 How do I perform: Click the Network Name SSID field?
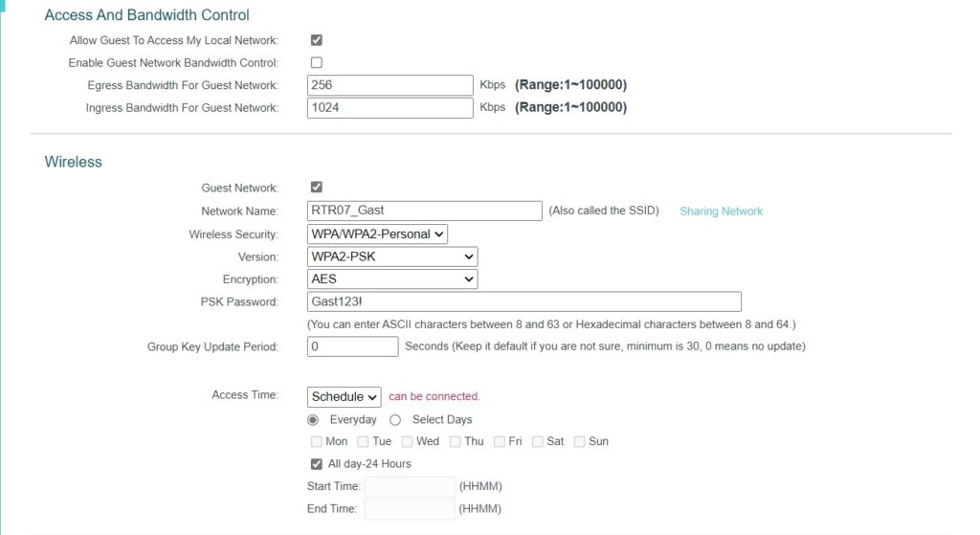click(425, 211)
